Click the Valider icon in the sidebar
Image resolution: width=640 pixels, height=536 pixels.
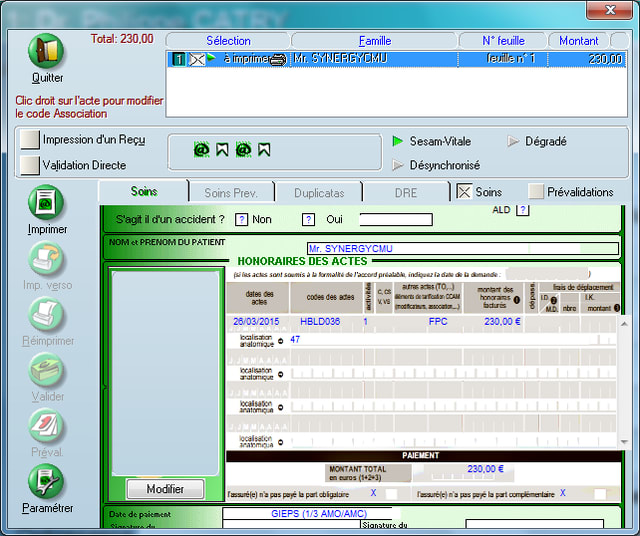coord(46,370)
